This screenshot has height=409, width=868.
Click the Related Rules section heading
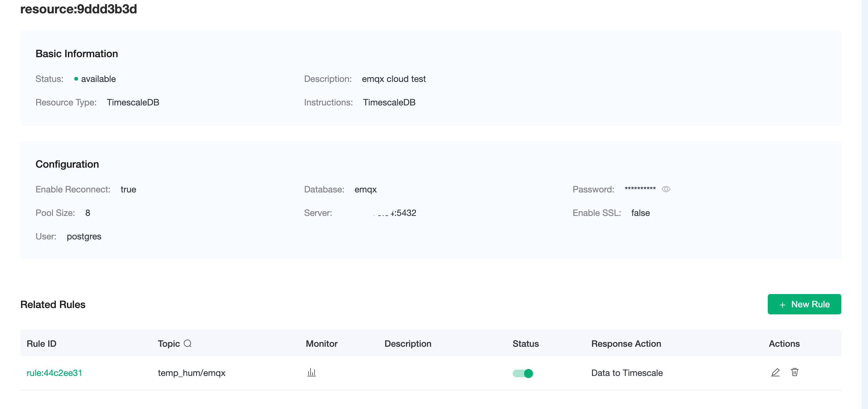(x=53, y=304)
